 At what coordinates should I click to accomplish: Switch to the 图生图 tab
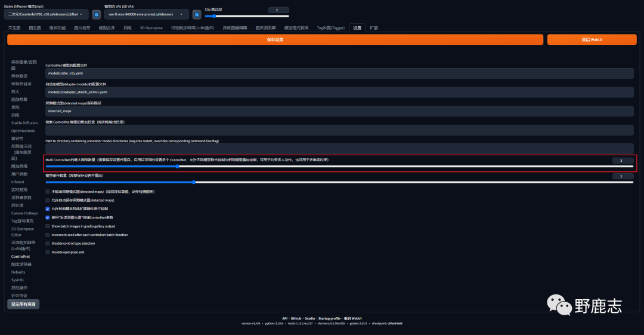click(x=35, y=28)
